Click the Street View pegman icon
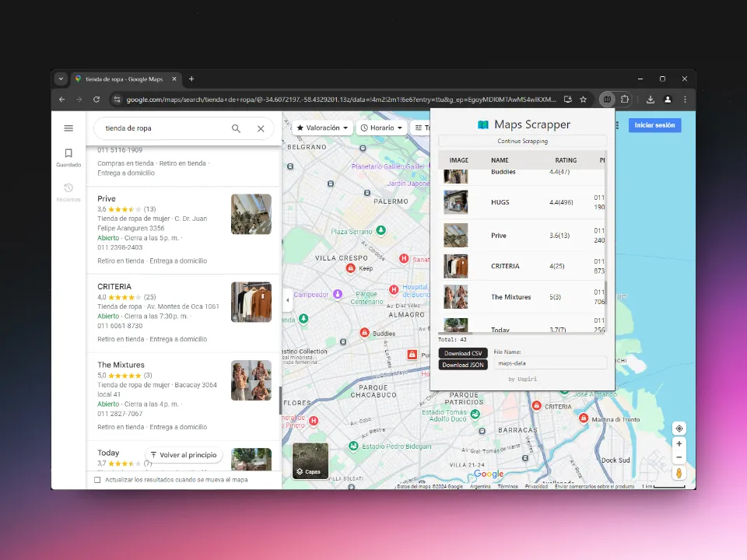The height and width of the screenshot is (560, 747). click(x=679, y=473)
